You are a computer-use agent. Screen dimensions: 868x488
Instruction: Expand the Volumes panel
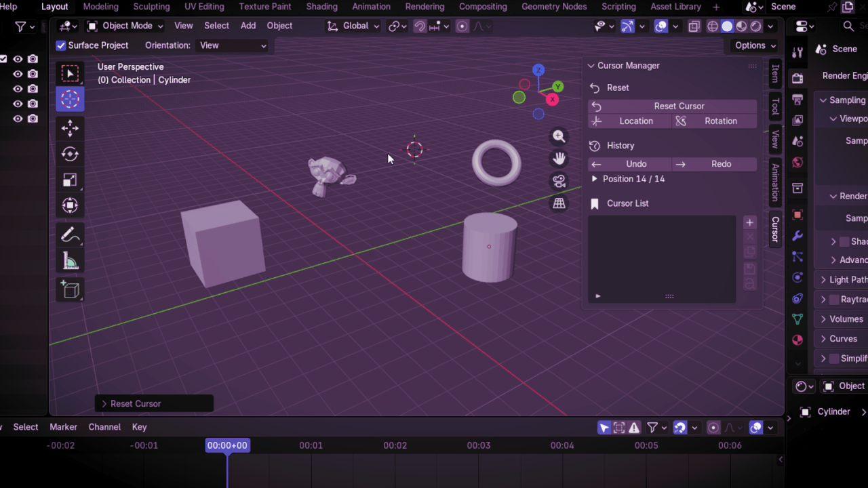coord(823,319)
